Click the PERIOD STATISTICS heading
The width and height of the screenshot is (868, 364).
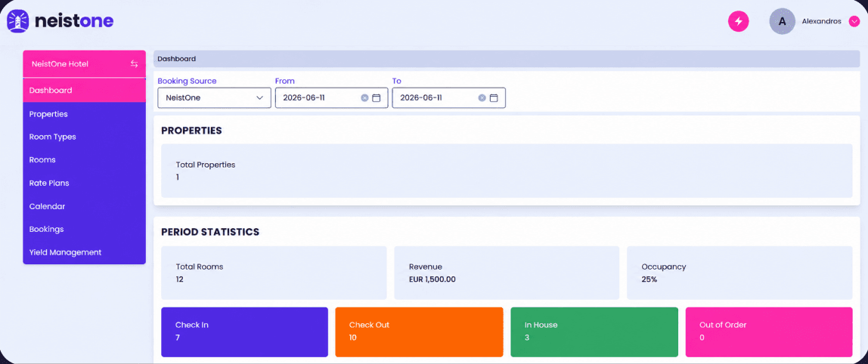click(x=210, y=232)
